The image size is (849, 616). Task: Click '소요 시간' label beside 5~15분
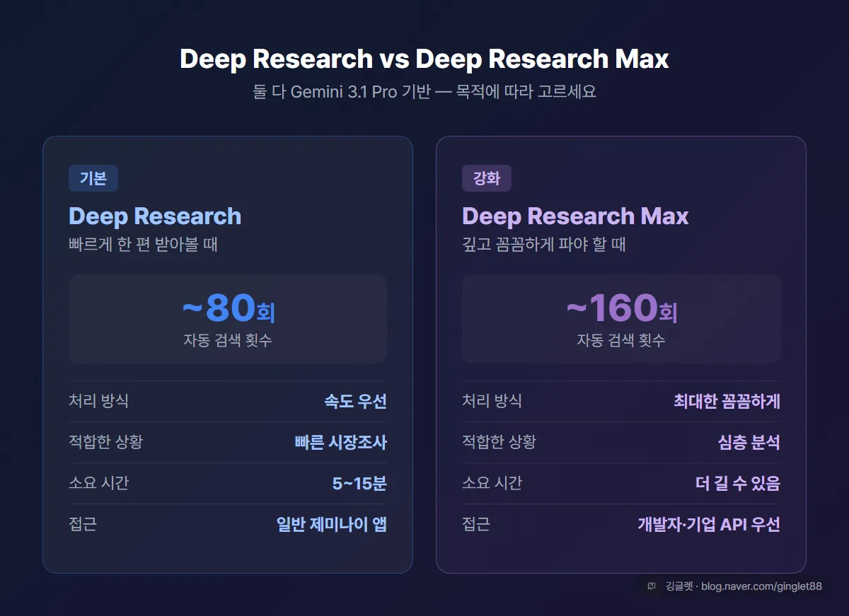click(x=98, y=483)
